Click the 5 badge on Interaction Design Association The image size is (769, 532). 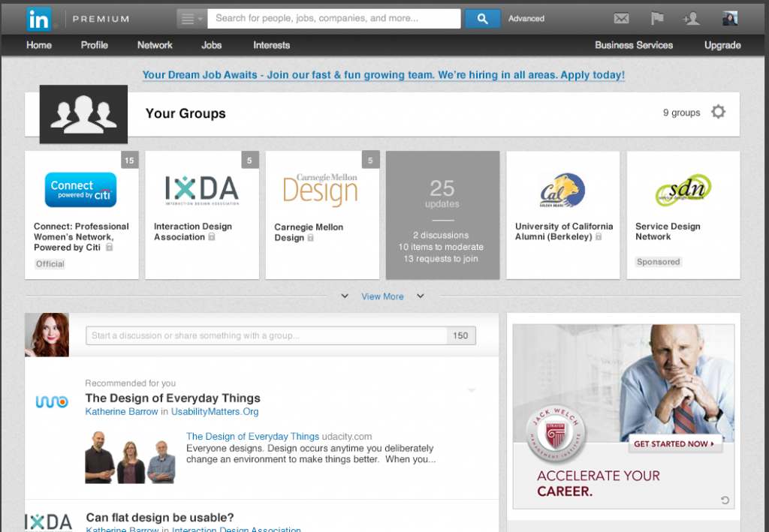point(249,160)
